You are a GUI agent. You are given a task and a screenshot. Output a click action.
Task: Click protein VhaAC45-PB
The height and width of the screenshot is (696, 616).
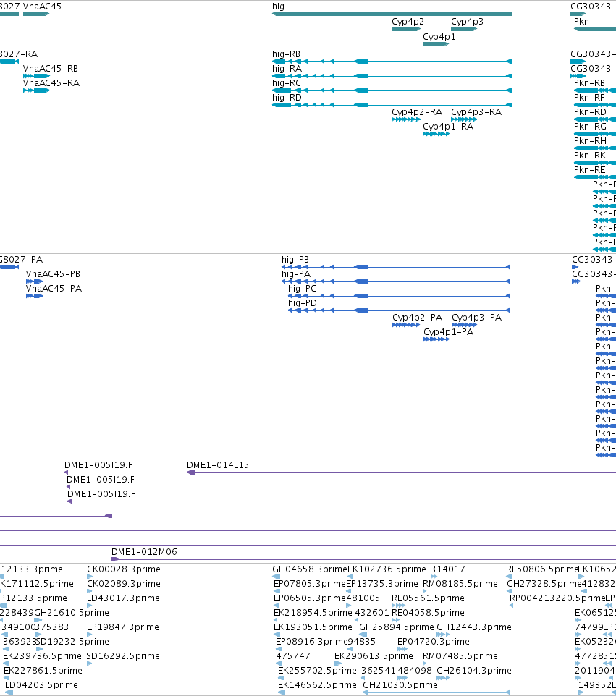(x=34, y=281)
